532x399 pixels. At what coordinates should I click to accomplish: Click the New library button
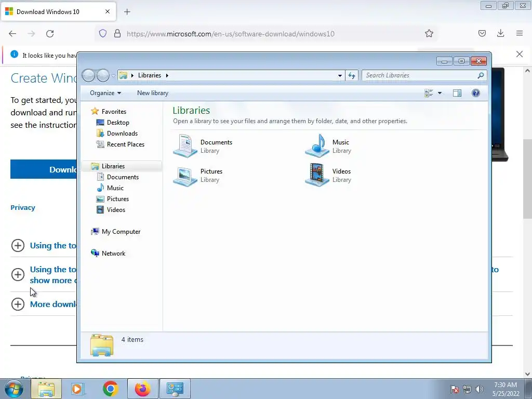[x=153, y=93]
